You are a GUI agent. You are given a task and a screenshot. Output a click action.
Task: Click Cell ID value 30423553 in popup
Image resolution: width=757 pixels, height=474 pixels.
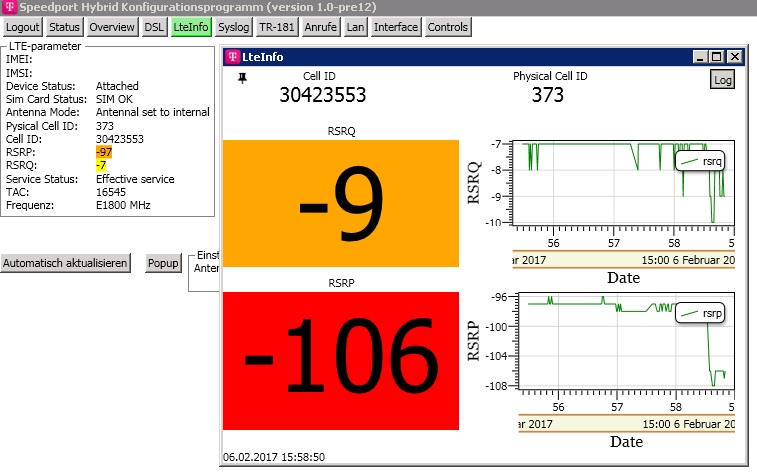322,95
